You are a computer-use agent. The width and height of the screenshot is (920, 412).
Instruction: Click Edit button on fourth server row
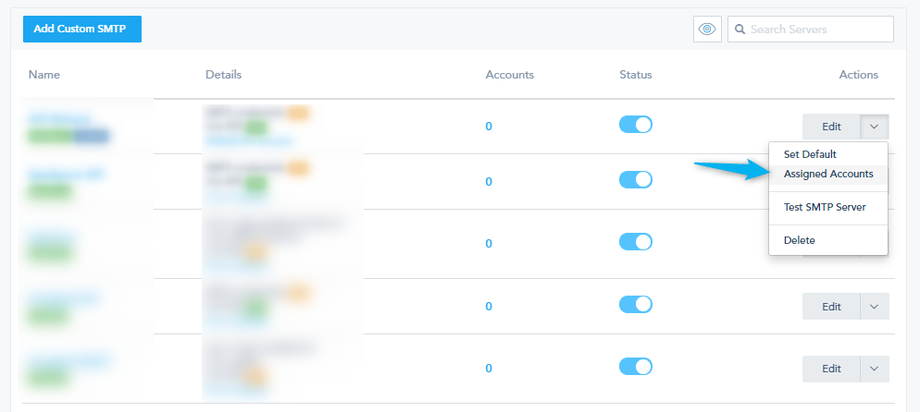click(x=831, y=306)
